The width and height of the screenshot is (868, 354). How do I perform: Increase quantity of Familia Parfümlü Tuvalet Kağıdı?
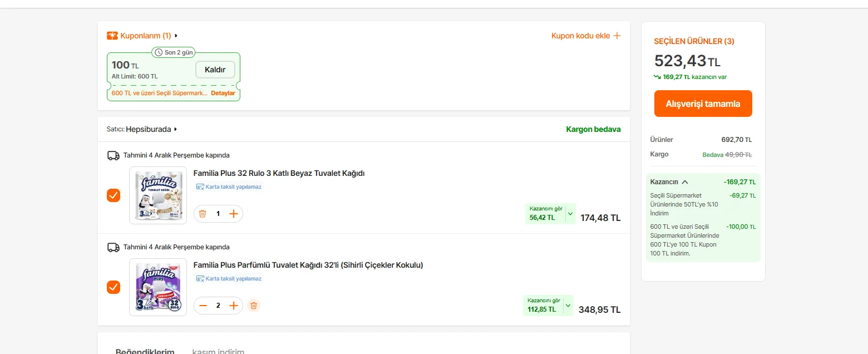234,306
